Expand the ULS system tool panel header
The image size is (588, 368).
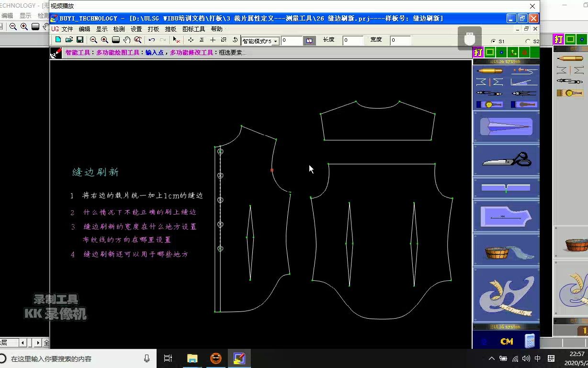coord(507,61)
